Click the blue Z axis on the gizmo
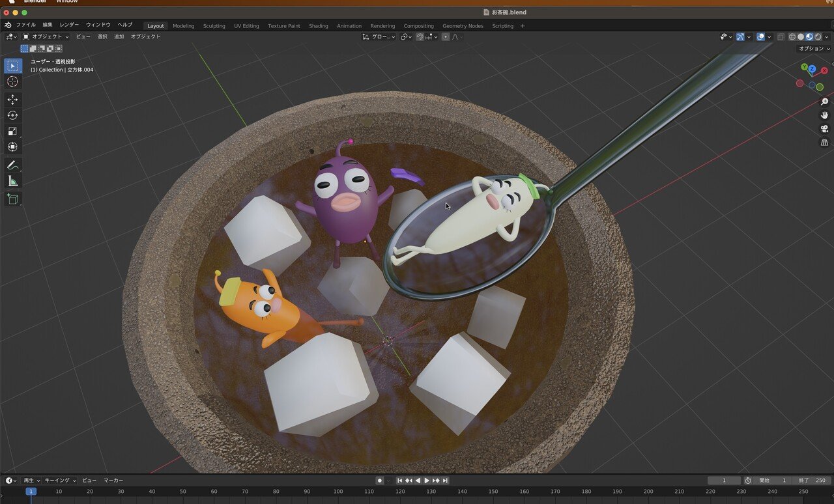 812,68
